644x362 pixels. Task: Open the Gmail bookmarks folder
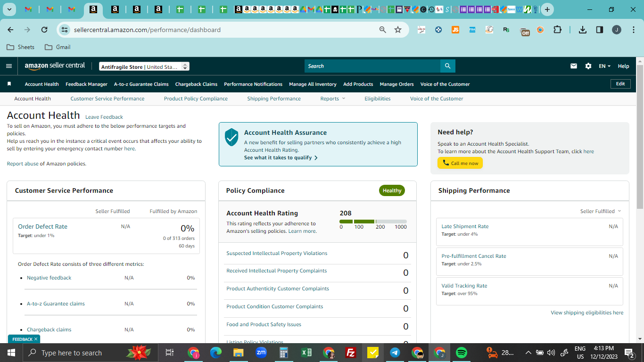click(58, 47)
